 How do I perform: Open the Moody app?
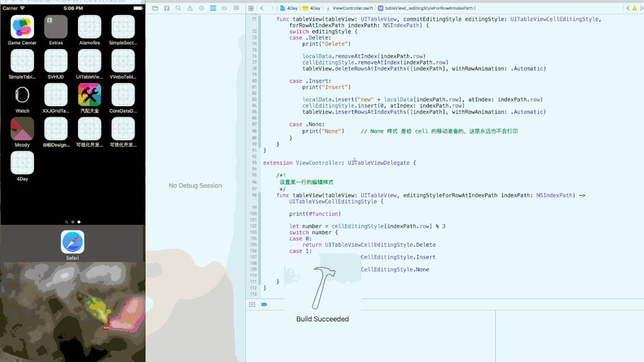click(x=22, y=132)
